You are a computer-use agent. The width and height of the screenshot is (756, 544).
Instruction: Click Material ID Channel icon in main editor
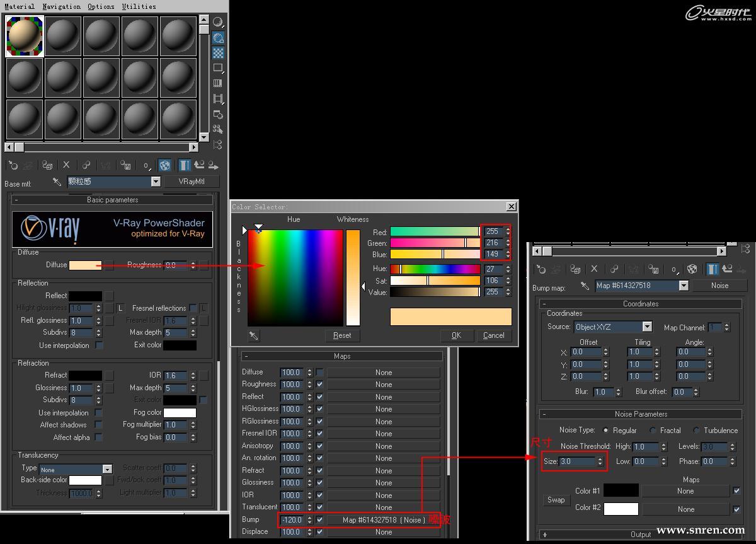[146, 165]
